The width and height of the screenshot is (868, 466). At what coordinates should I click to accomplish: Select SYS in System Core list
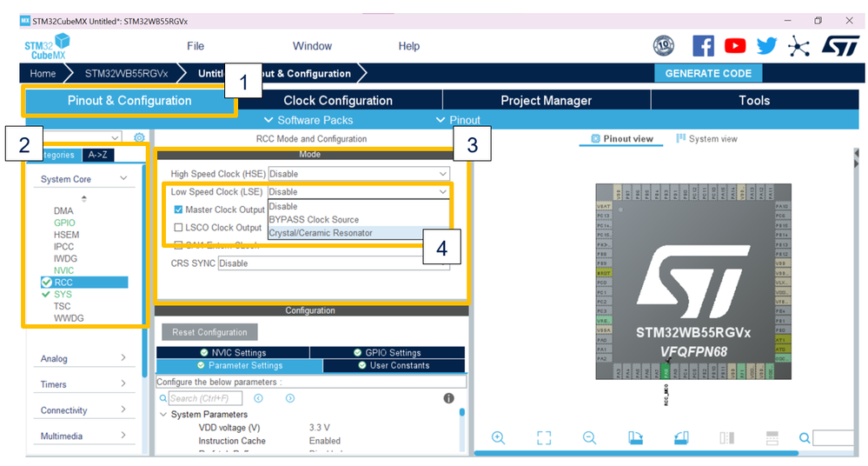tap(63, 294)
